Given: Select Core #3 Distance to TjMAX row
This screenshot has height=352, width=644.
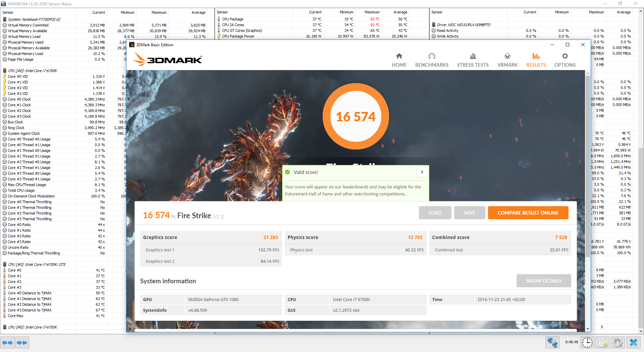Looking at the screenshot, I should (64, 310).
